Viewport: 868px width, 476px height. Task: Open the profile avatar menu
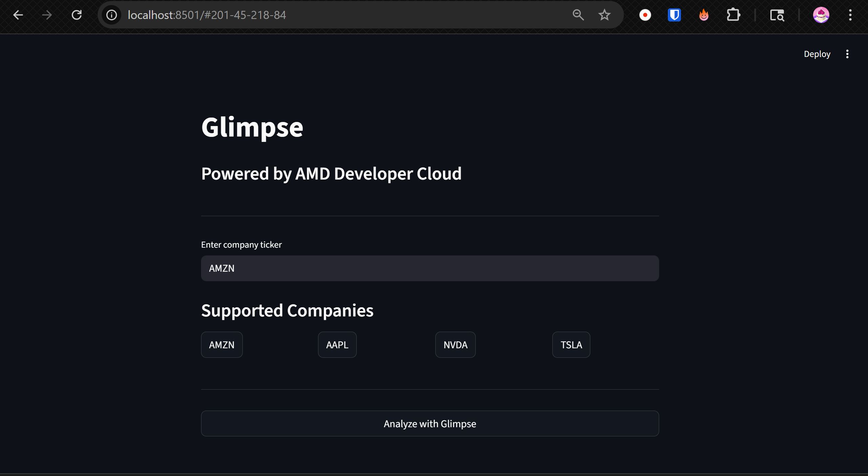pos(821,15)
